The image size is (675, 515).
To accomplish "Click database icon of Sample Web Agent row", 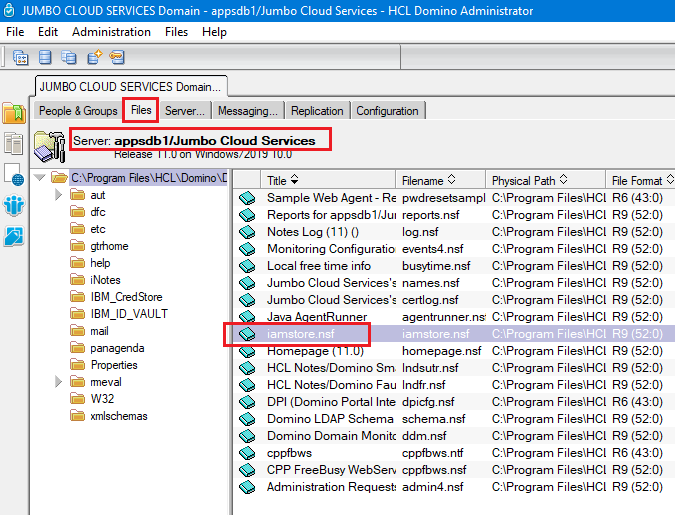I will pyautogui.click(x=247, y=198).
